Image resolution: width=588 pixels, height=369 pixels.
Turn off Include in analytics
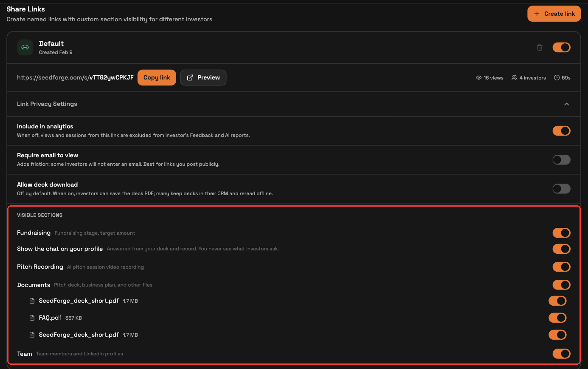click(x=561, y=131)
